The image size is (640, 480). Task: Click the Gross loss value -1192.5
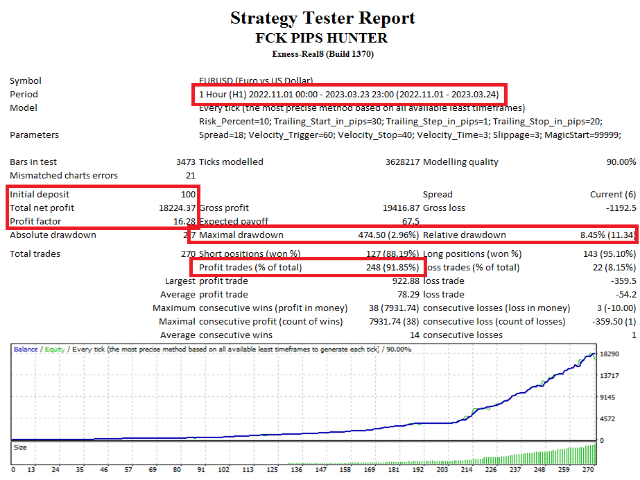point(616,207)
